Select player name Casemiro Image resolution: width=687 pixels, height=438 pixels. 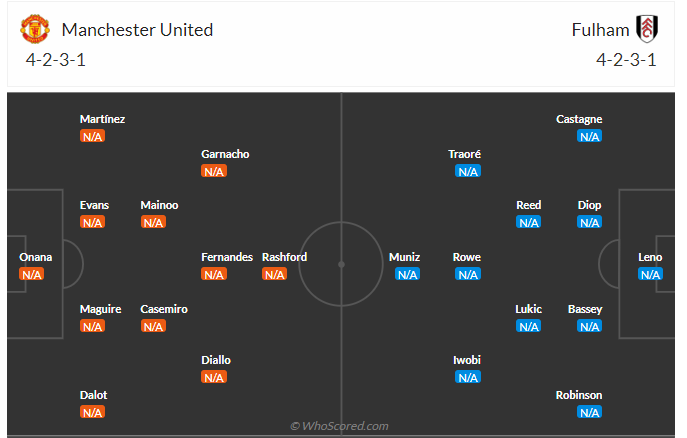click(164, 309)
